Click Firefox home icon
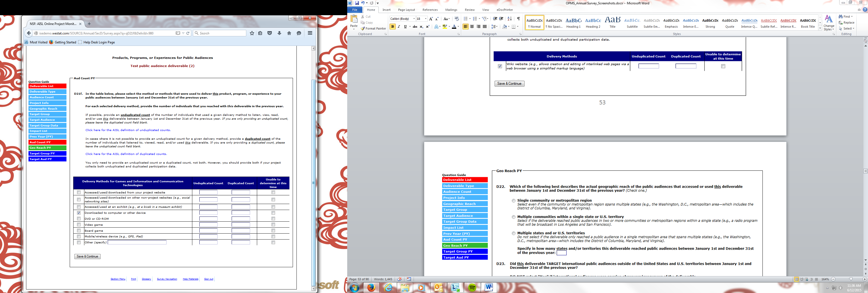 click(x=289, y=33)
